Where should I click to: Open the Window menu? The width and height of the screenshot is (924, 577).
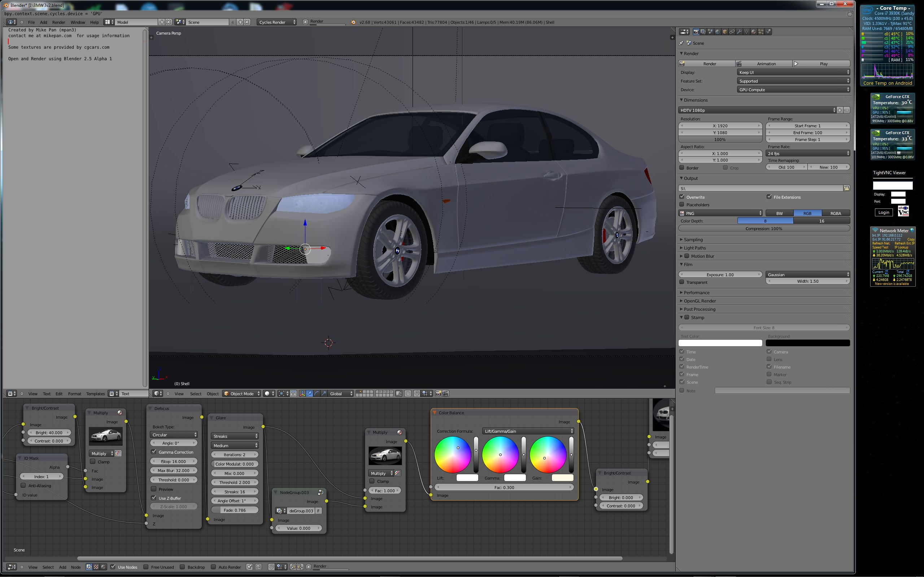[x=78, y=22]
